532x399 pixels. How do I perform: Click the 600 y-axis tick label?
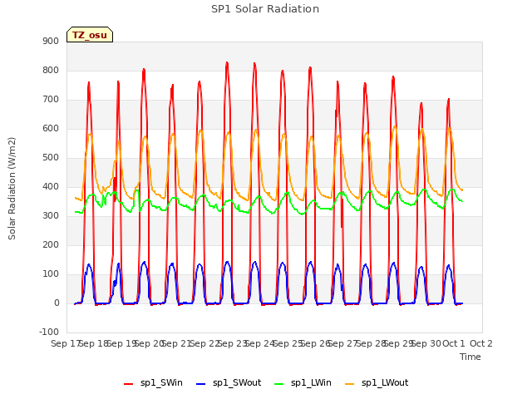(x=51, y=128)
